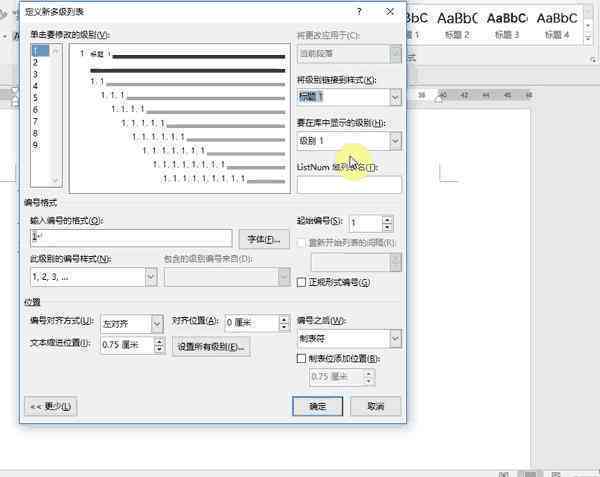Apply the 标题 2 style in Word gallery
Image resolution: width=600 pixels, height=477 pixels.
[457, 25]
